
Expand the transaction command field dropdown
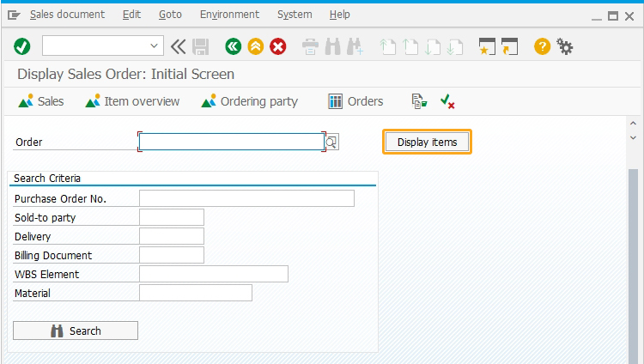[154, 45]
